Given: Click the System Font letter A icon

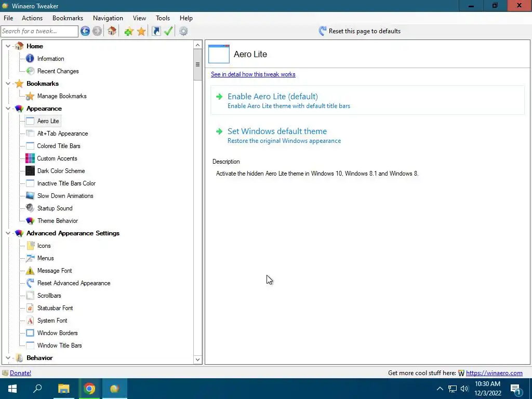Looking at the screenshot, I should point(30,320).
